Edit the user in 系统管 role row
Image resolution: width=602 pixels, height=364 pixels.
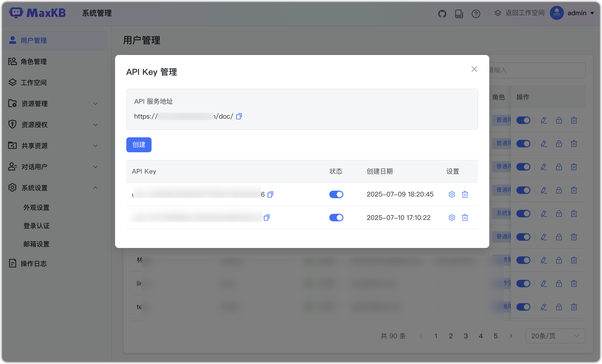544,214
